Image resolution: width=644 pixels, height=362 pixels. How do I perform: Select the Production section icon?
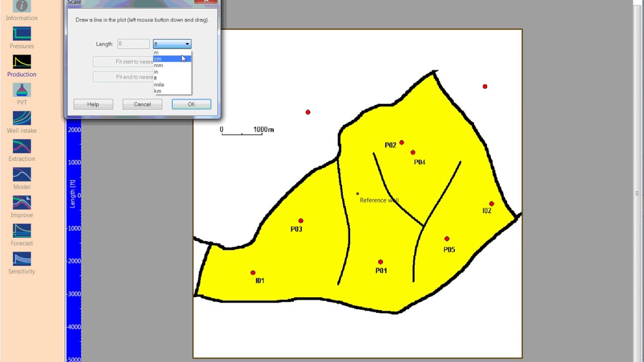[22, 62]
